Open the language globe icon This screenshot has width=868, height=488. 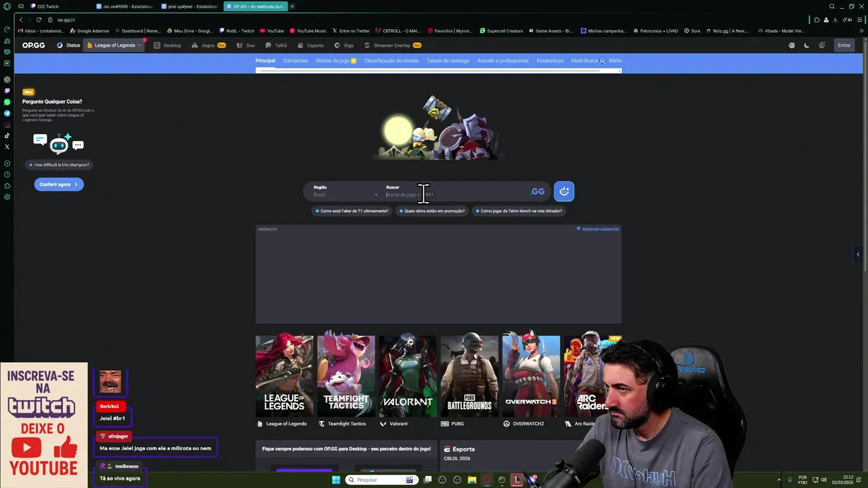point(822,45)
